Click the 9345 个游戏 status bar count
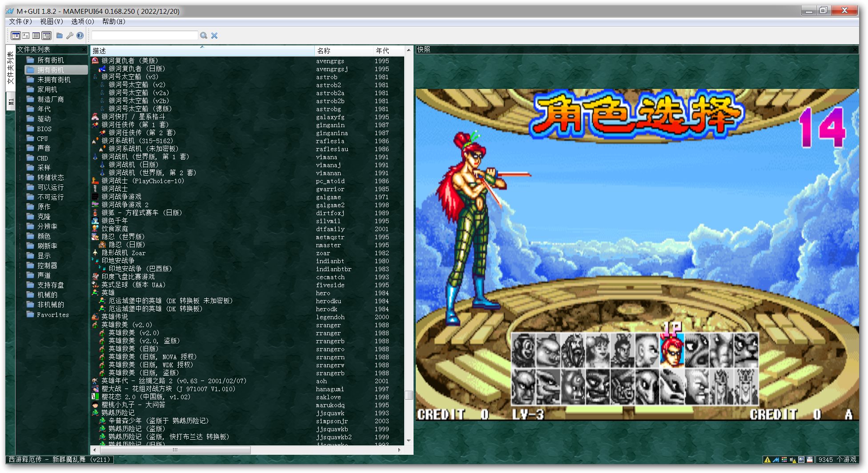This screenshot has width=868, height=473. (837, 460)
